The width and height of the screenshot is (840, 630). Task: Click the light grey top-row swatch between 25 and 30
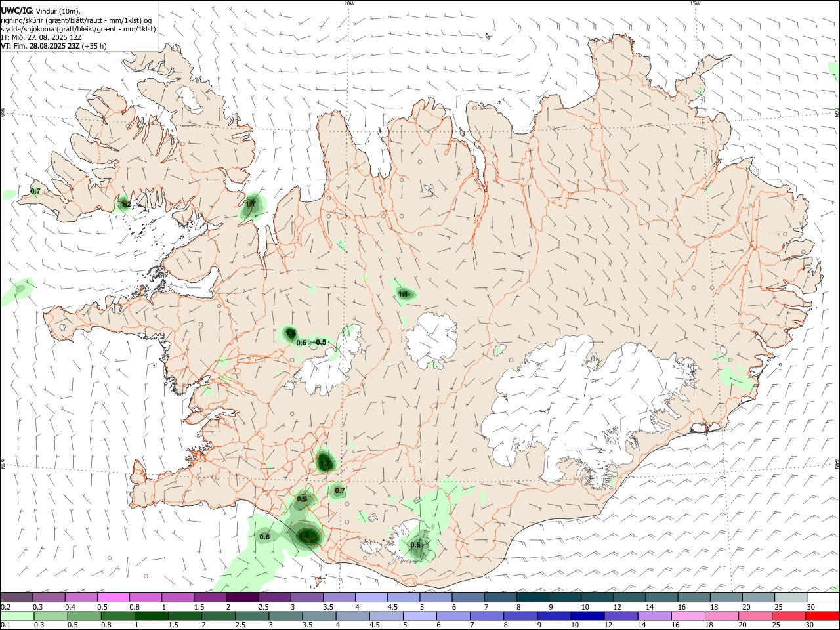pos(791,598)
